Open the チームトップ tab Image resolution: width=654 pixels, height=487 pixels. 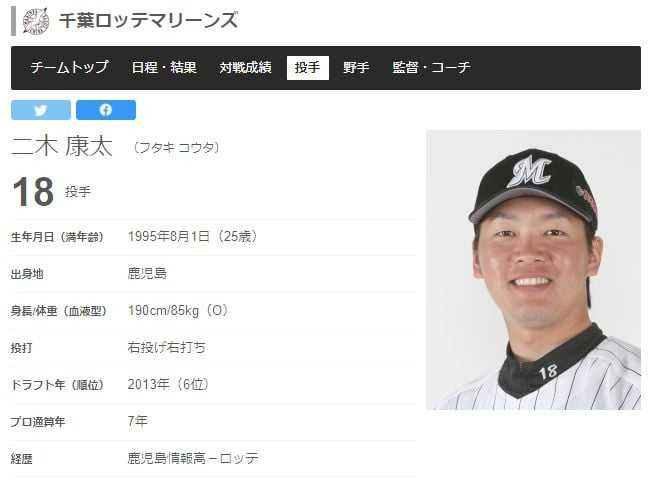coord(70,68)
